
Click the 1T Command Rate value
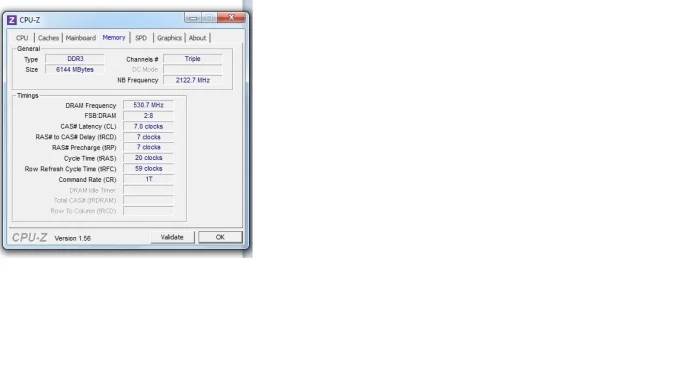(x=149, y=179)
